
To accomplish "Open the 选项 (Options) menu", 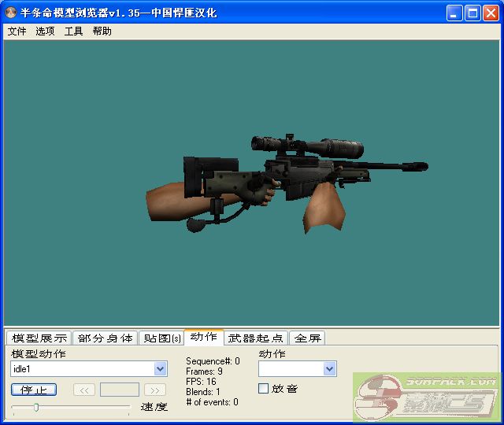I will click(45, 31).
